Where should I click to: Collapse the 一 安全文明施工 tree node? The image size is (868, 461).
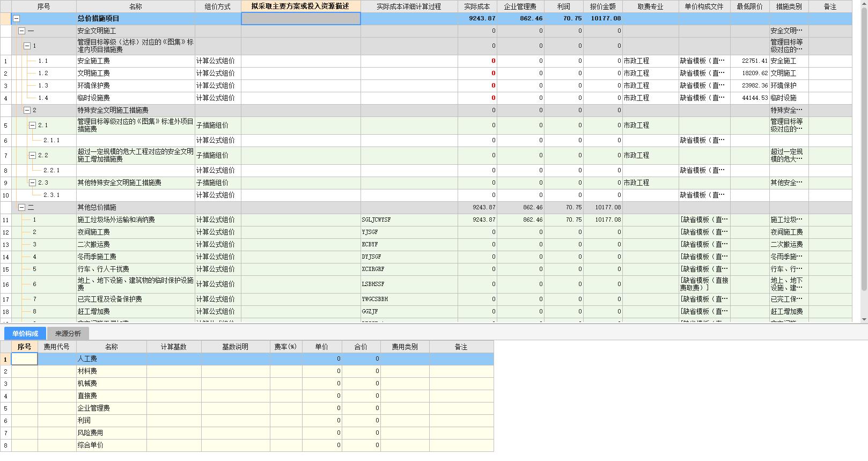tap(21, 31)
